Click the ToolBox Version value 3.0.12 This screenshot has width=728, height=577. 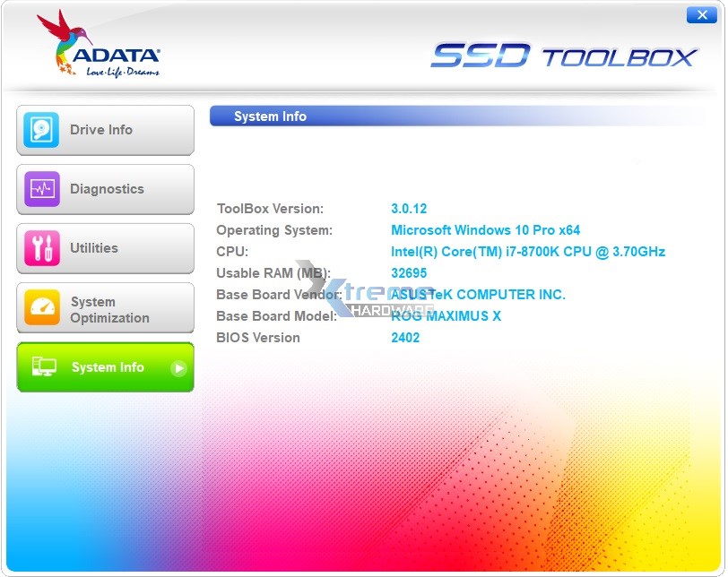pyautogui.click(x=409, y=208)
